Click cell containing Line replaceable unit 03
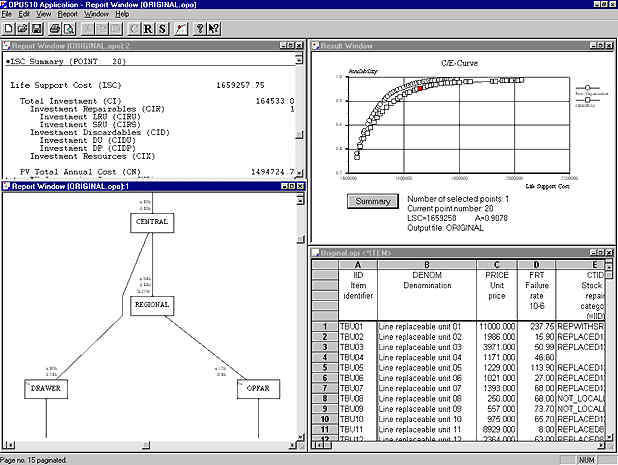The height and width of the screenshot is (465, 618). tap(418, 347)
